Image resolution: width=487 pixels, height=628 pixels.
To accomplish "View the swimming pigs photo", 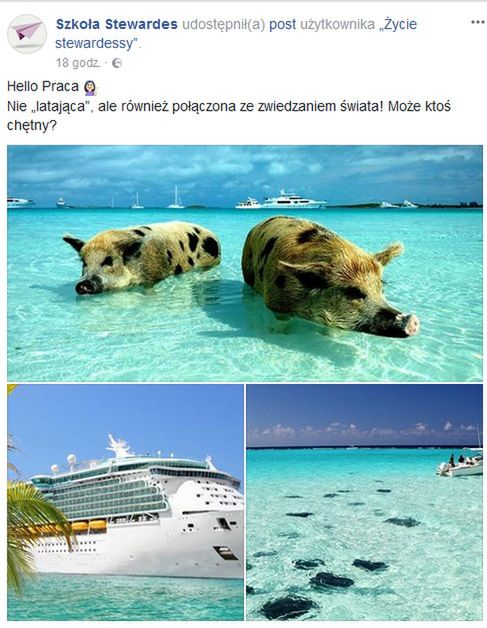I will 245,263.
